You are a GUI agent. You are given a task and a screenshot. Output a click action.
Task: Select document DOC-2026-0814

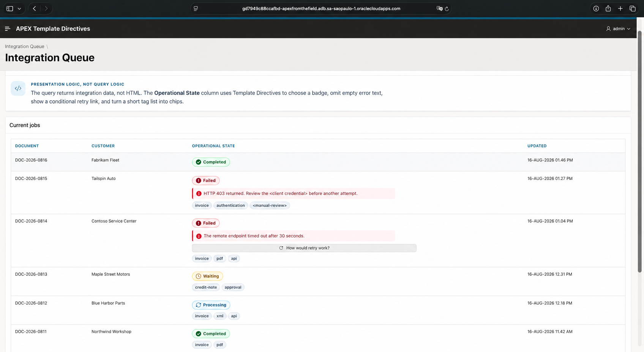click(x=31, y=221)
